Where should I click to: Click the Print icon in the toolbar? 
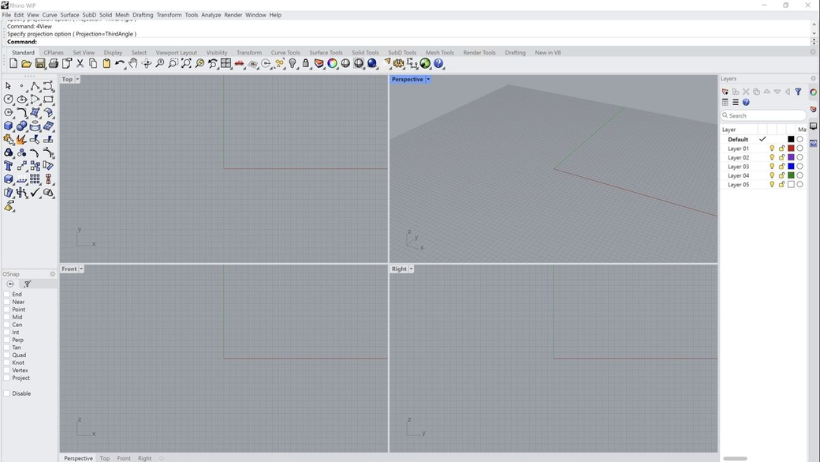53,63
